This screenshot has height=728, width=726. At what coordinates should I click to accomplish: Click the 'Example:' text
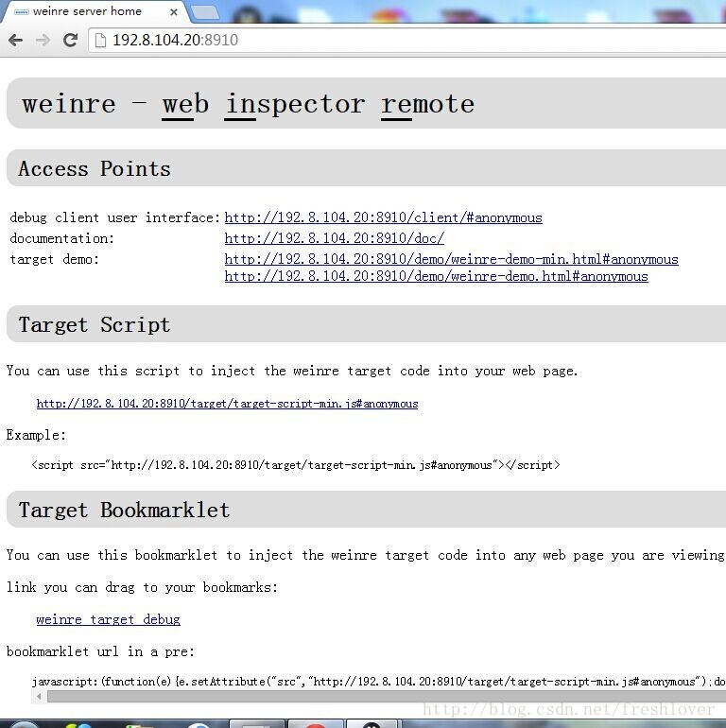tap(36, 435)
